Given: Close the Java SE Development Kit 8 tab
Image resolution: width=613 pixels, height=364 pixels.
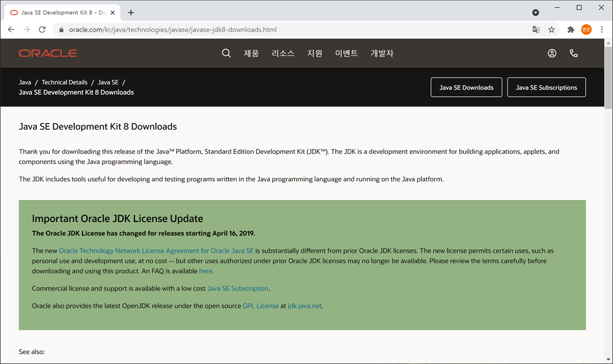Looking at the screenshot, I should pos(113,12).
